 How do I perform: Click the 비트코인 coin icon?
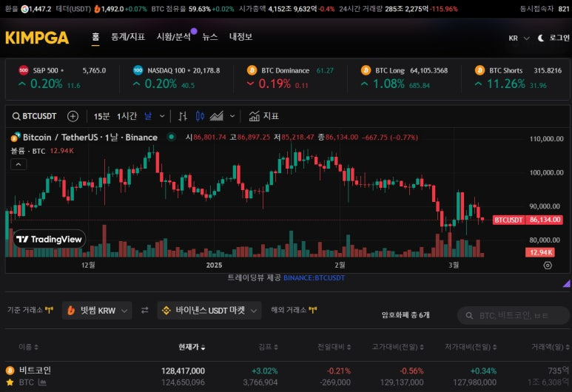pos(10,371)
